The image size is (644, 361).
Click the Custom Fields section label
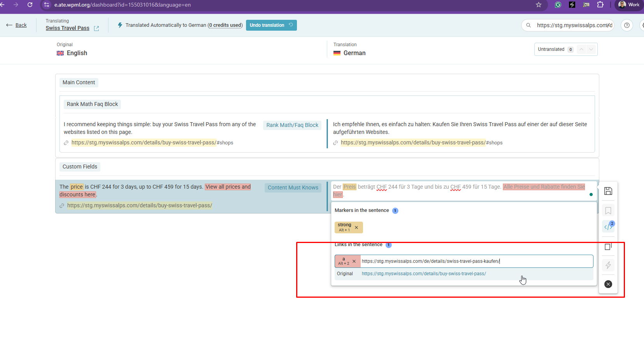click(80, 167)
